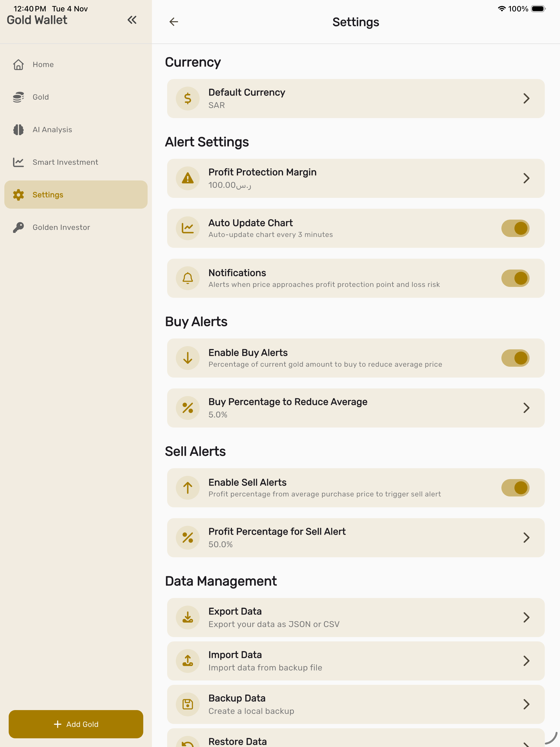The image size is (560, 747).
Task: Click the AI Analysis brain icon
Action: pyautogui.click(x=18, y=130)
